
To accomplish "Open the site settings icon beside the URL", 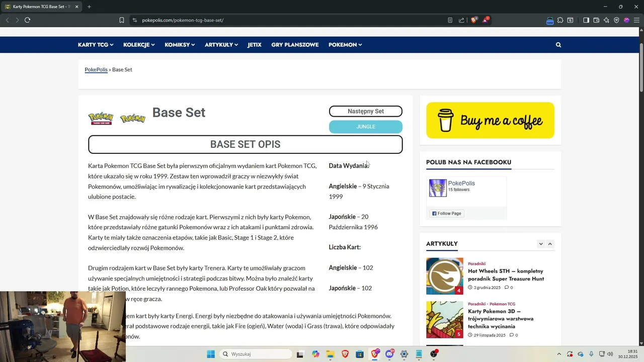I will pos(134,20).
